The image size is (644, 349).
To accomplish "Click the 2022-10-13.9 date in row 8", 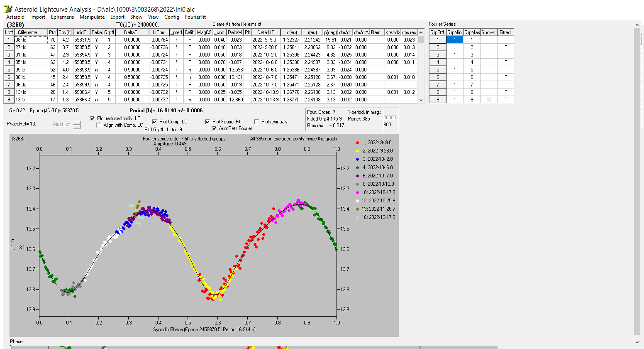I will [266, 92].
